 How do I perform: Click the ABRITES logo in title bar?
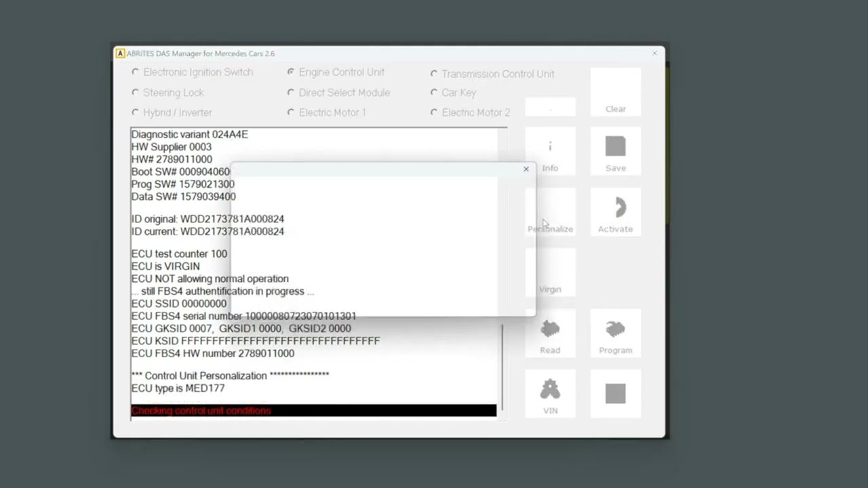pos(120,54)
